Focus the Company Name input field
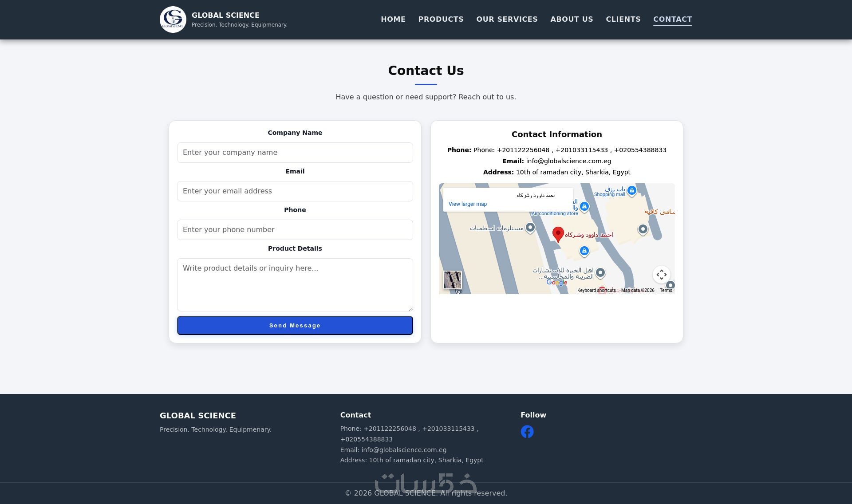 click(x=295, y=153)
